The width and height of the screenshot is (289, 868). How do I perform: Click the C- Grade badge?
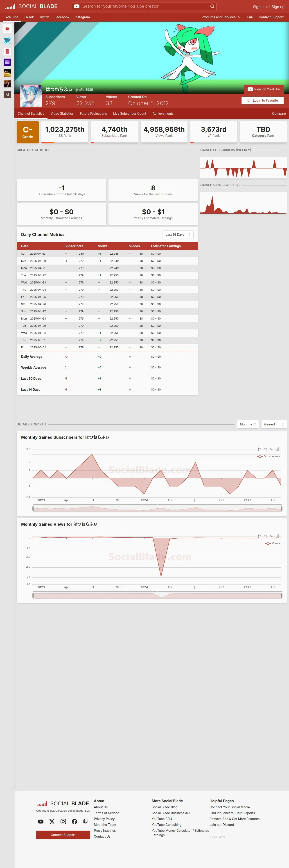pyautogui.click(x=28, y=132)
